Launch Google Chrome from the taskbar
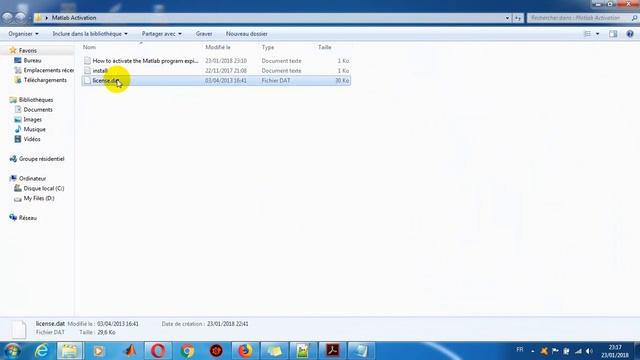640x360 pixels. point(187,351)
